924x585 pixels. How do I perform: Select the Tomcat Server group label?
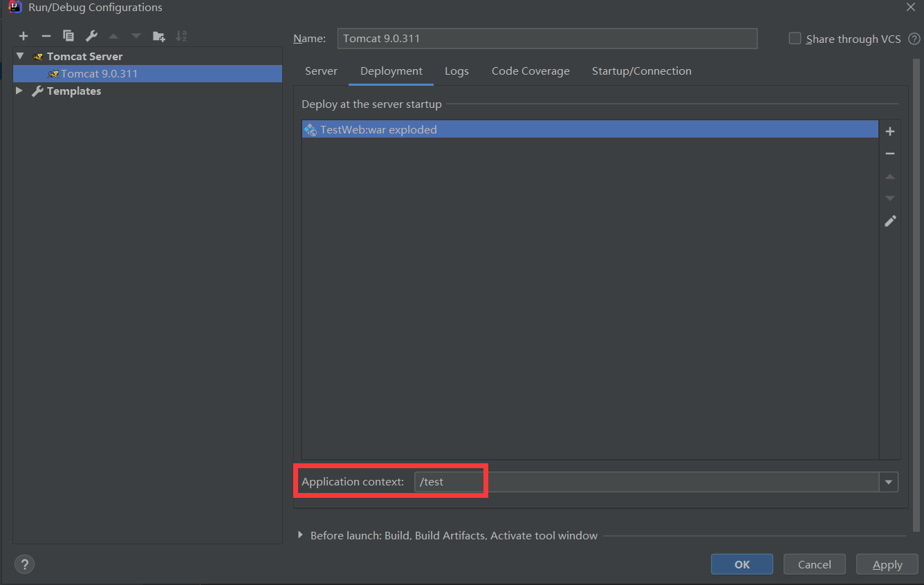click(84, 56)
